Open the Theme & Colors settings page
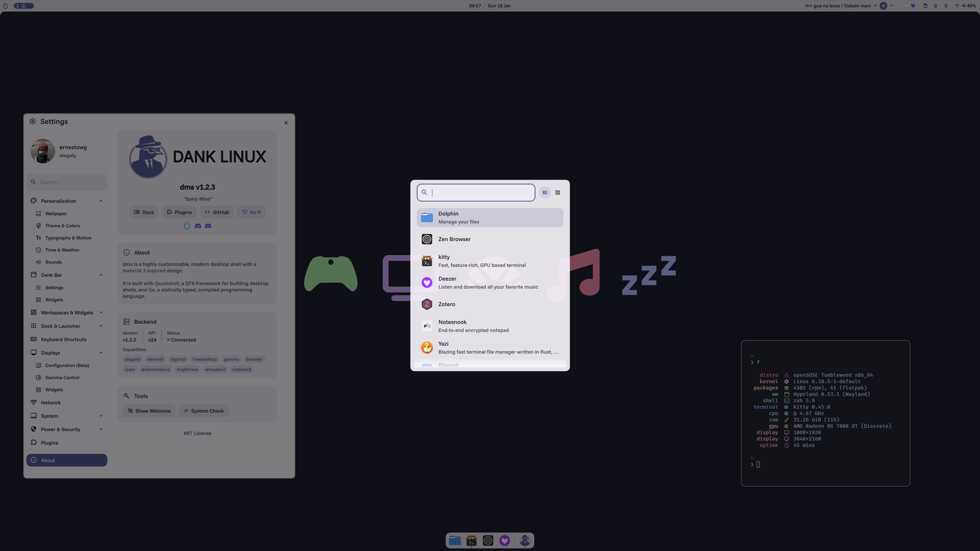The height and width of the screenshot is (551, 980). (x=62, y=226)
